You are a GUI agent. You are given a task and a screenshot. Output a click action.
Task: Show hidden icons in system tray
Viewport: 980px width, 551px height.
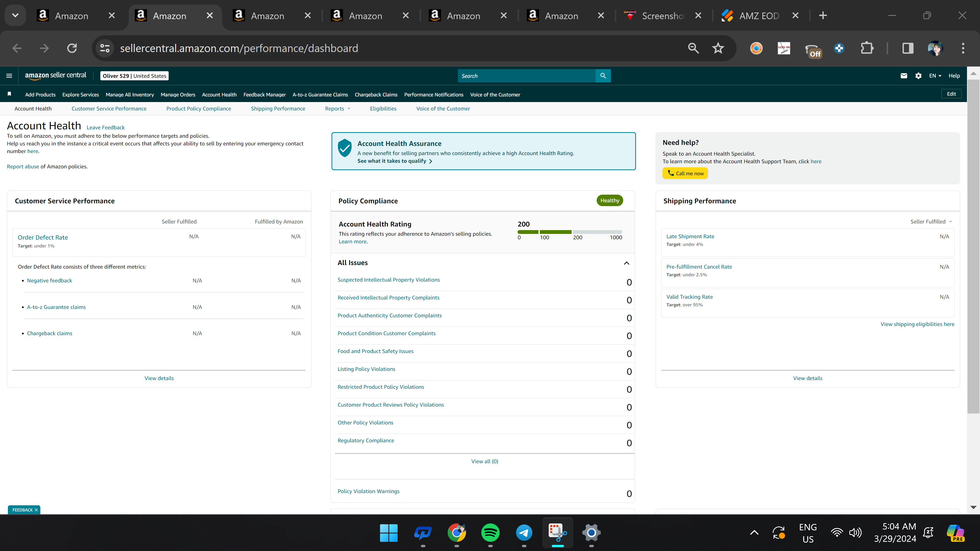click(754, 533)
